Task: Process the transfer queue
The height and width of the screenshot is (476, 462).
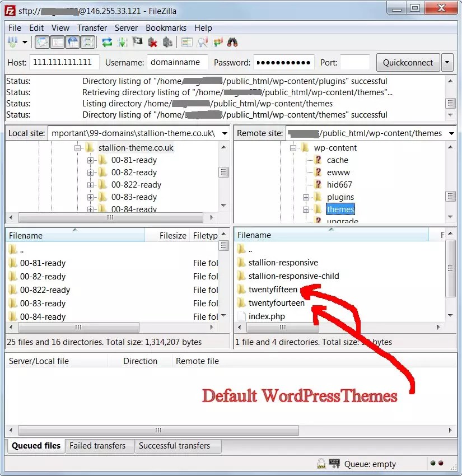Action: point(121,41)
